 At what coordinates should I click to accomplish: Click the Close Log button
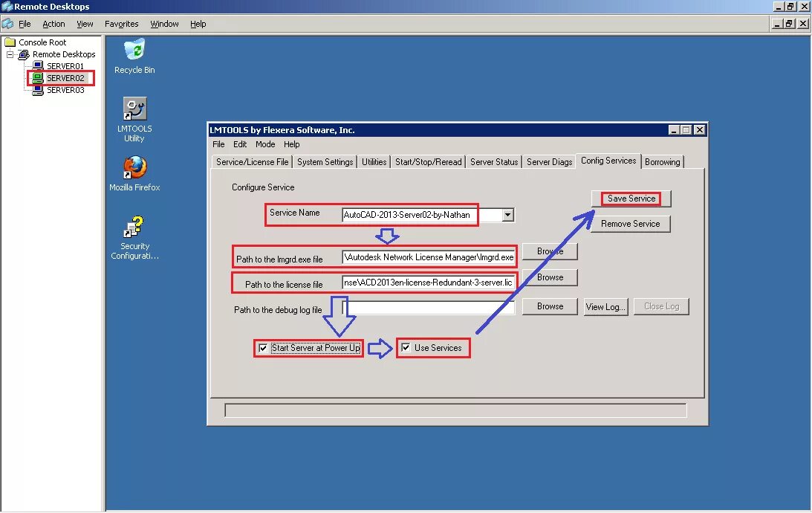661,306
